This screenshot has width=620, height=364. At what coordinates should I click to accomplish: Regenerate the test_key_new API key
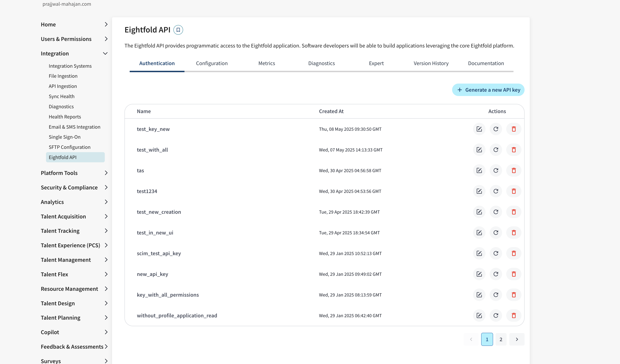(496, 129)
